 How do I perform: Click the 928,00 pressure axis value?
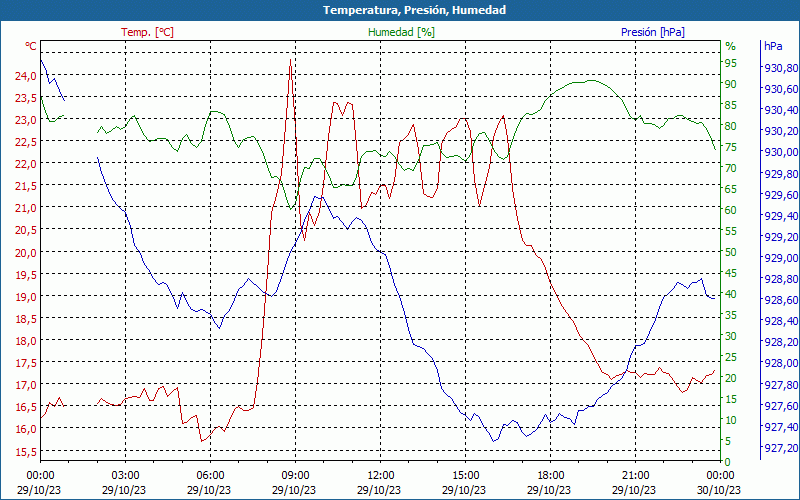tap(781, 363)
